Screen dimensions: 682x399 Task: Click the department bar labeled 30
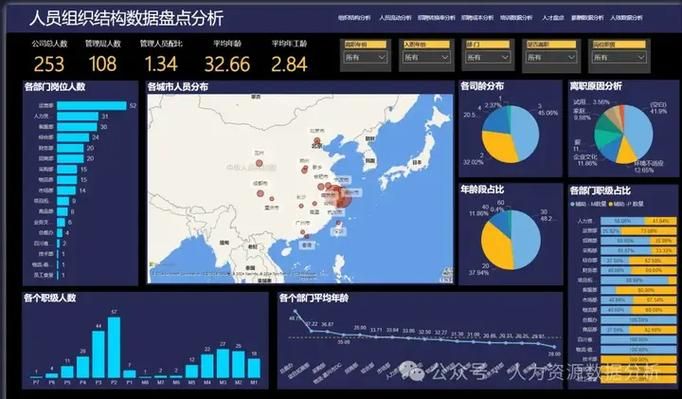[77, 127]
